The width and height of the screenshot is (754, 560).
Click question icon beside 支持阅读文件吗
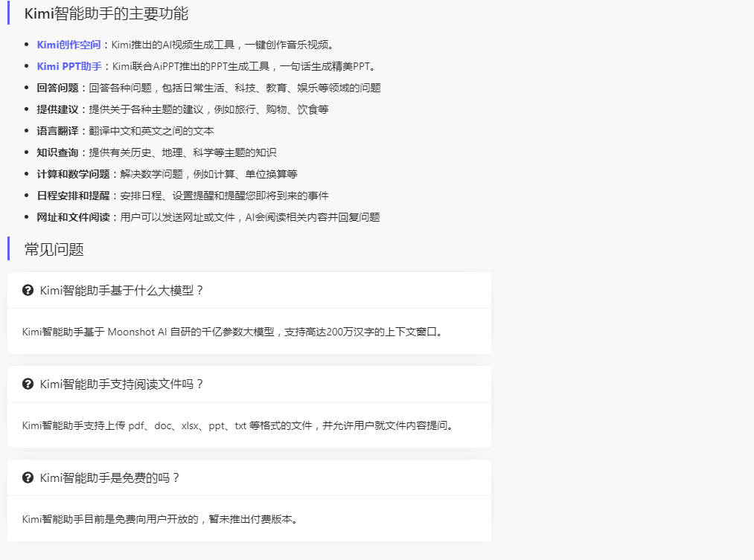28,384
